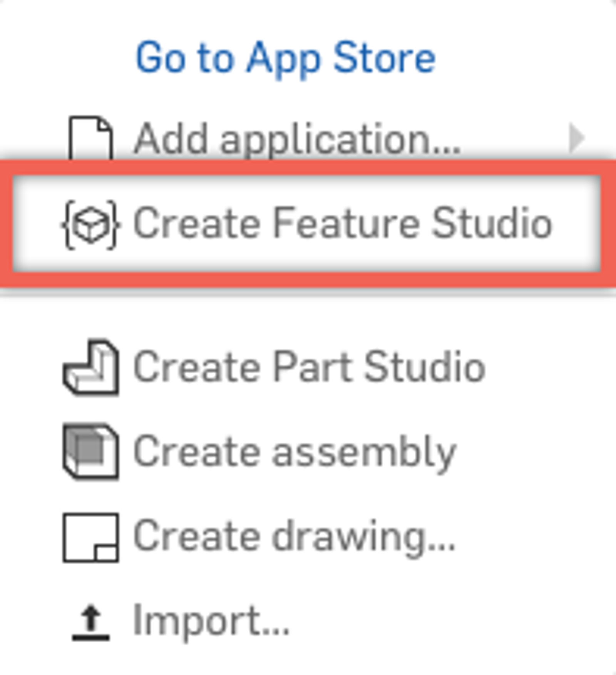Open the Go to App Store link
Screen dimensions: 616x675
tap(286, 58)
